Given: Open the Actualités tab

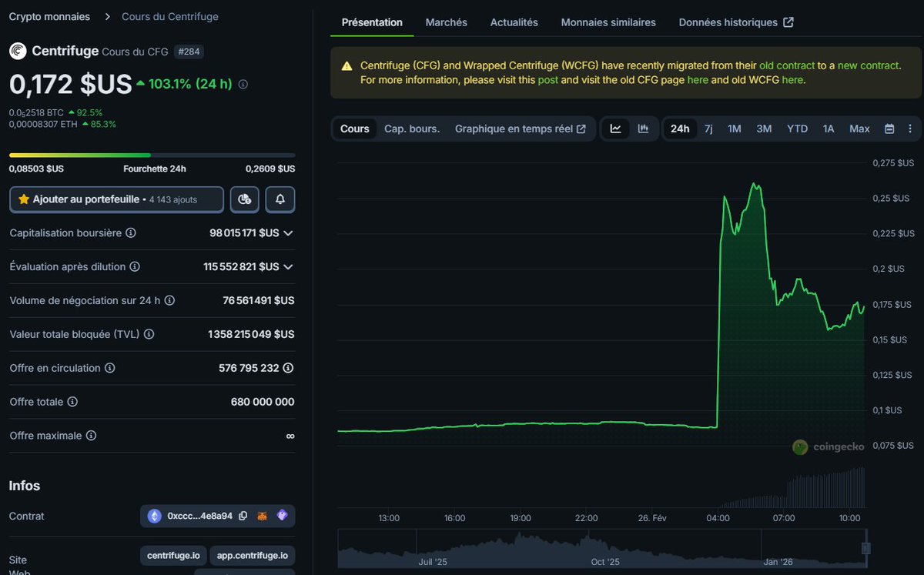Looking at the screenshot, I should pyautogui.click(x=514, y=22).
